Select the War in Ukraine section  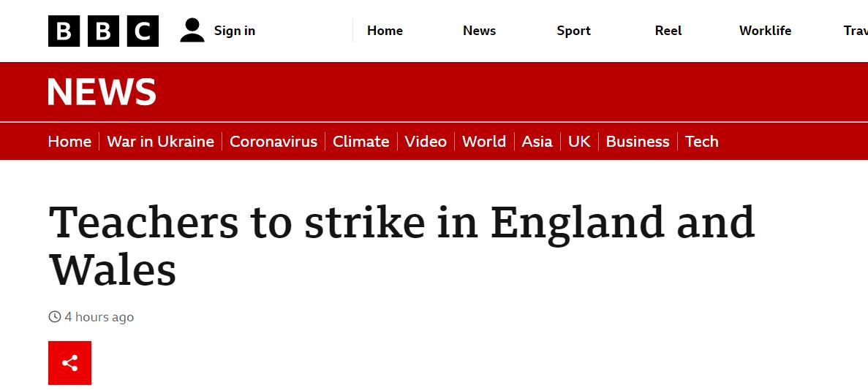click(160, 142)
